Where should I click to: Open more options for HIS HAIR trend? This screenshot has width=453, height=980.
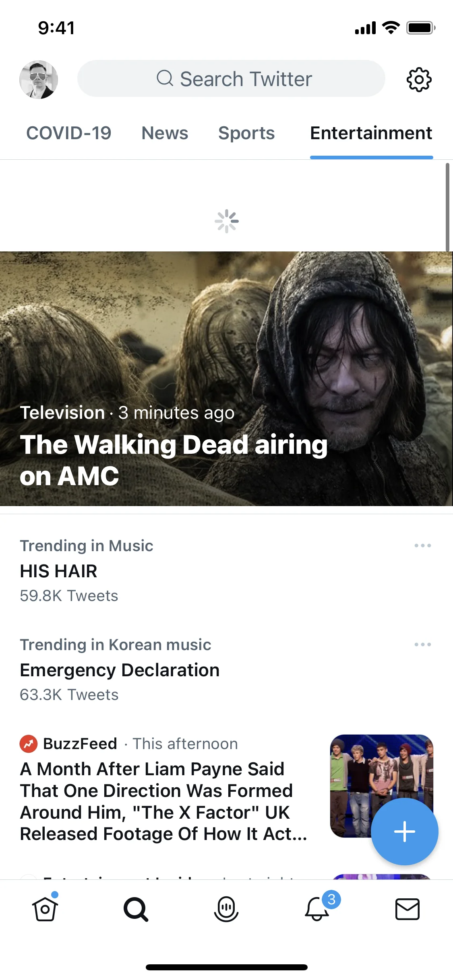pos(422,546)
